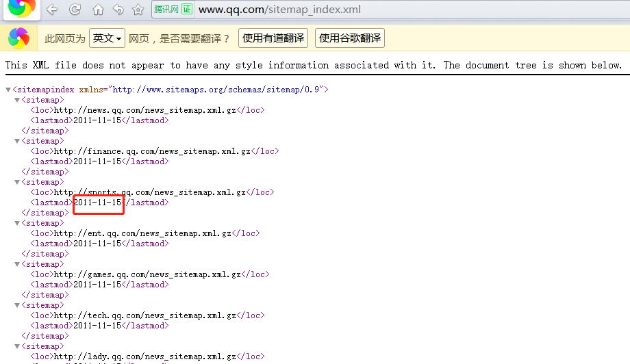The height and width of the screenshot is (364, 630).
Task: Click lastmod date under news.qq.com
Action: (x=98, y=120)
